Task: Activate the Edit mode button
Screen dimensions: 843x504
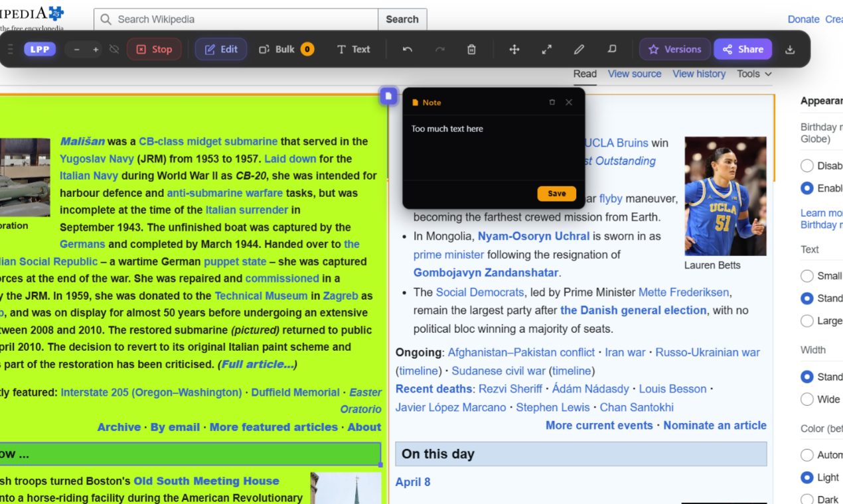Action: (221, 49)
